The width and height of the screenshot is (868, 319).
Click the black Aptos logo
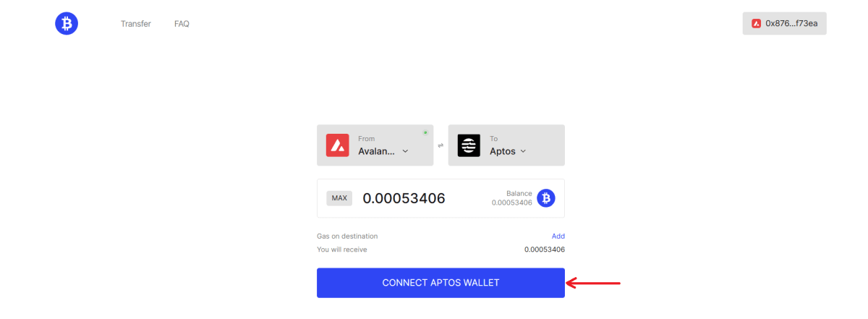click(x=469, y=145)
